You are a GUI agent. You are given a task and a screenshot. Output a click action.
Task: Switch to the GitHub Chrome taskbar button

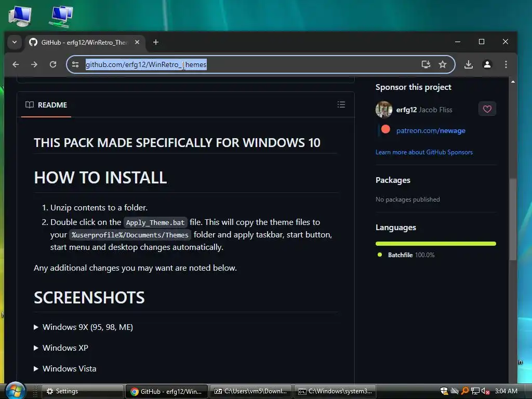coord(166,391)
